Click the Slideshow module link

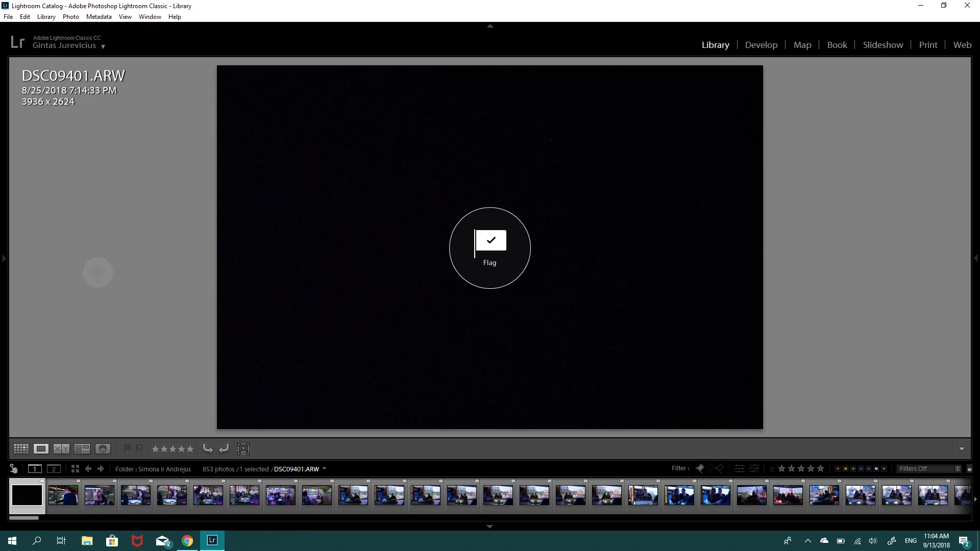(x=883, y=45)
